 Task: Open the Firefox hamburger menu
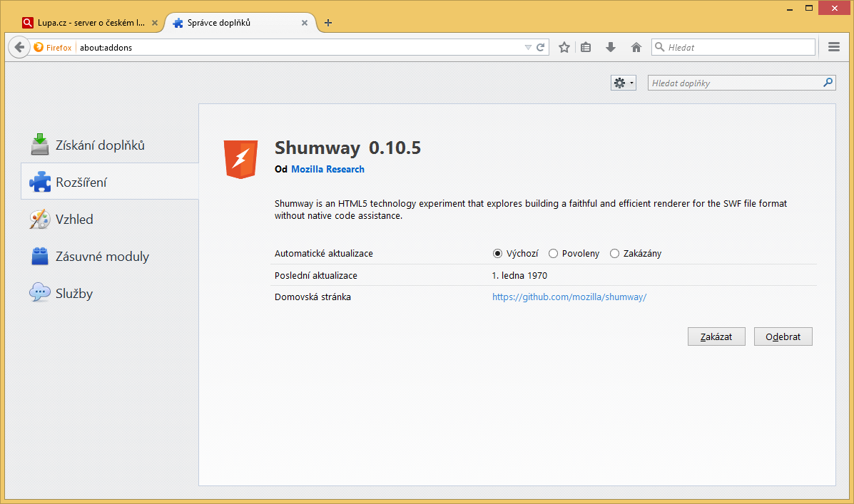tap(833, 47)
